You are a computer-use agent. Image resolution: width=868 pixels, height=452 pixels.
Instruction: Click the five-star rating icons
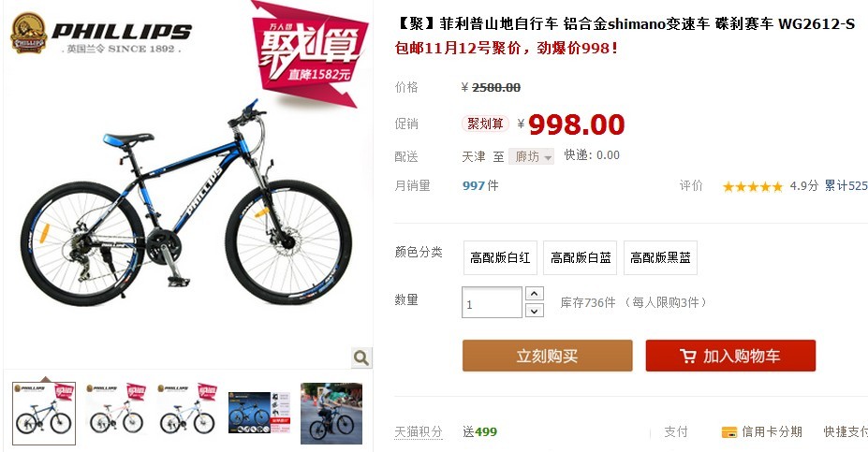[753, 186]
